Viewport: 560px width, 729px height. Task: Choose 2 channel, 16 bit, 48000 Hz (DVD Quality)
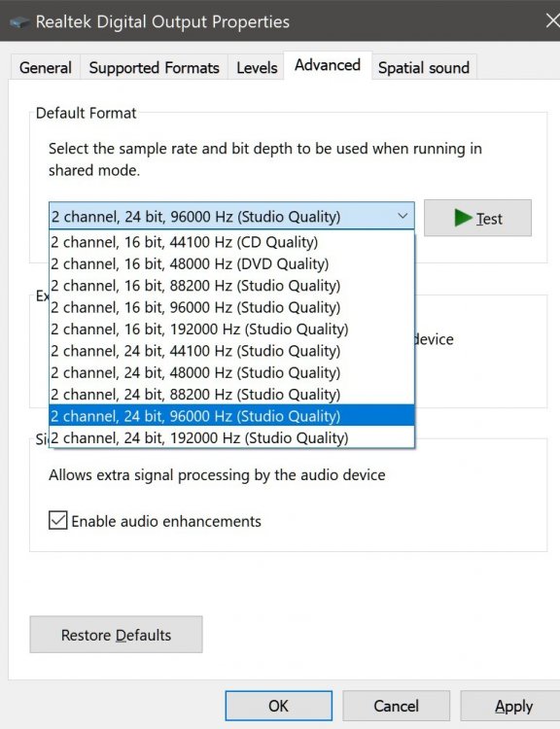pyautogui.click(x=231, y=264)
